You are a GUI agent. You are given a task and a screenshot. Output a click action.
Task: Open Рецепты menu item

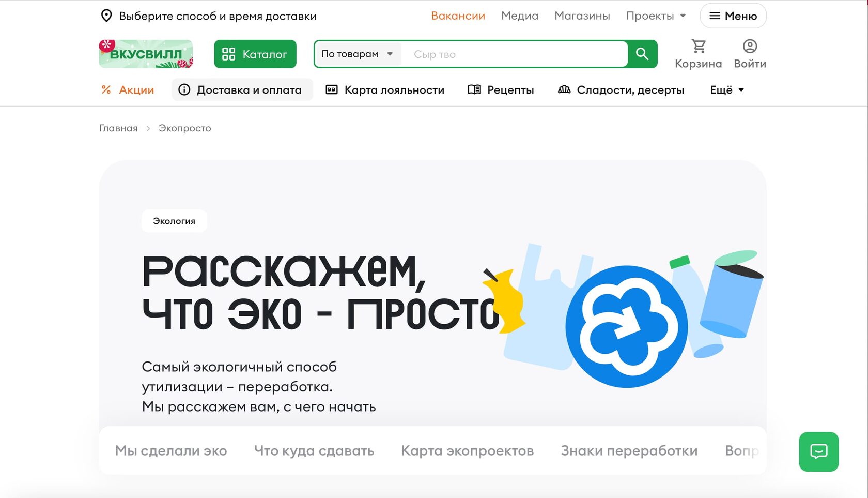[x=501, y=90]
